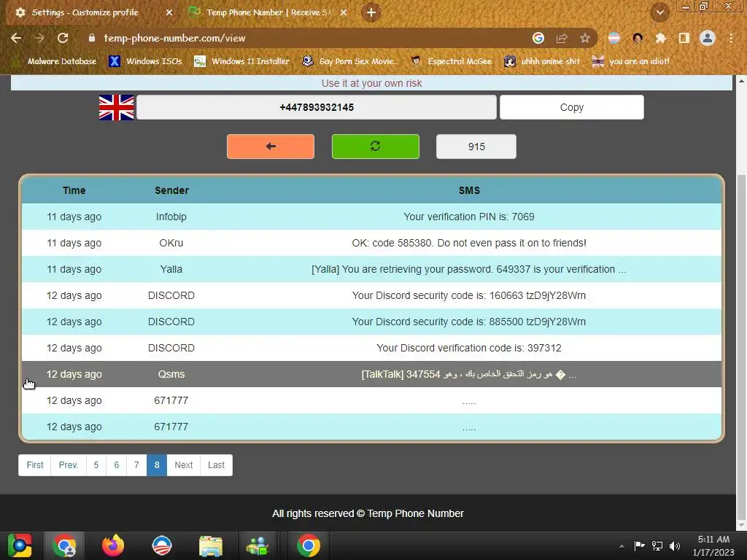Click the UK flag icon
The height and width of the screenshot is (560, 747).
pos(116,108)
